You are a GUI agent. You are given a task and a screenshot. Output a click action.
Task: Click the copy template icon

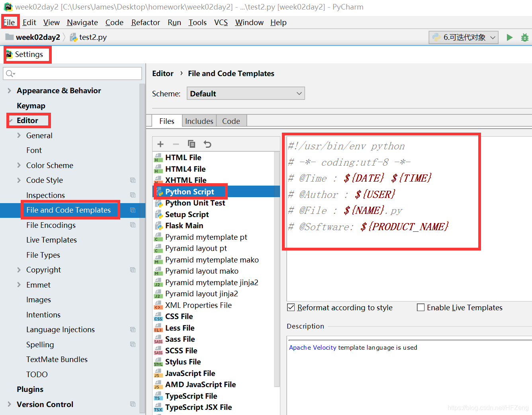click(192, 144)
